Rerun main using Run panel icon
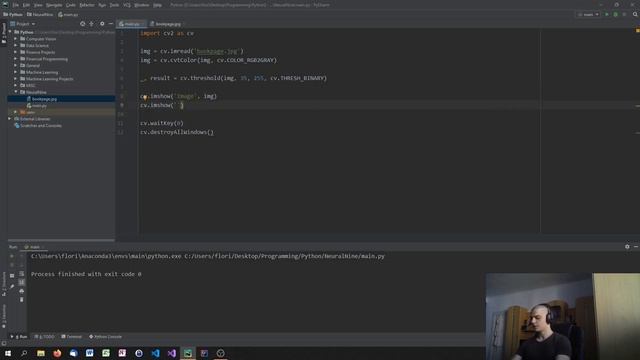This screenshot has width=640, height=360. point(11,256)
